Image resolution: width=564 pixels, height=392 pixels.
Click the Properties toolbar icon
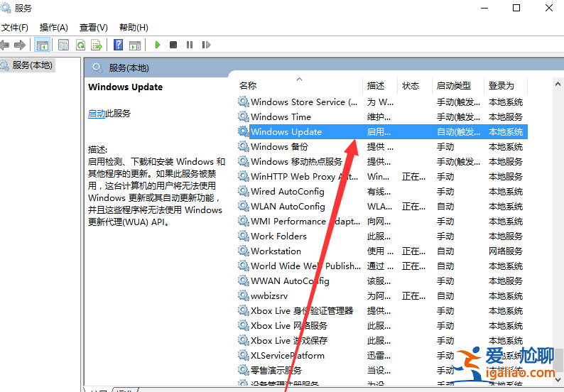(x=64, y=45)
